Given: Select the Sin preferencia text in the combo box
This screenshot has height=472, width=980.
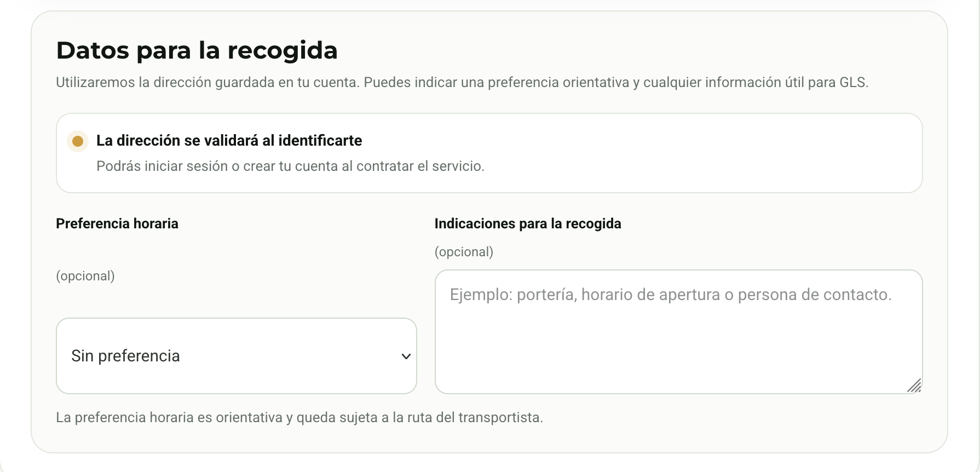Looking at the screenshot, I should click(125, 356).
